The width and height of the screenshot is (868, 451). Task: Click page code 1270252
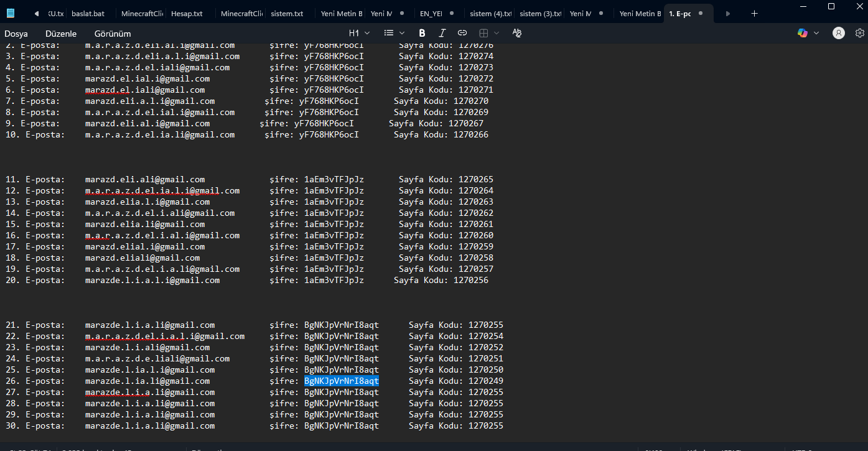[486, 348]
